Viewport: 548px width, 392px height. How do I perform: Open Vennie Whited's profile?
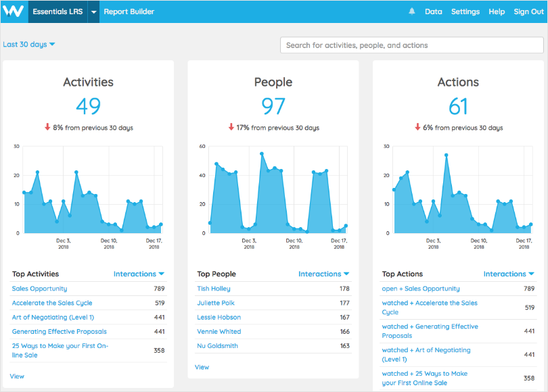click(x=219, y=332)
